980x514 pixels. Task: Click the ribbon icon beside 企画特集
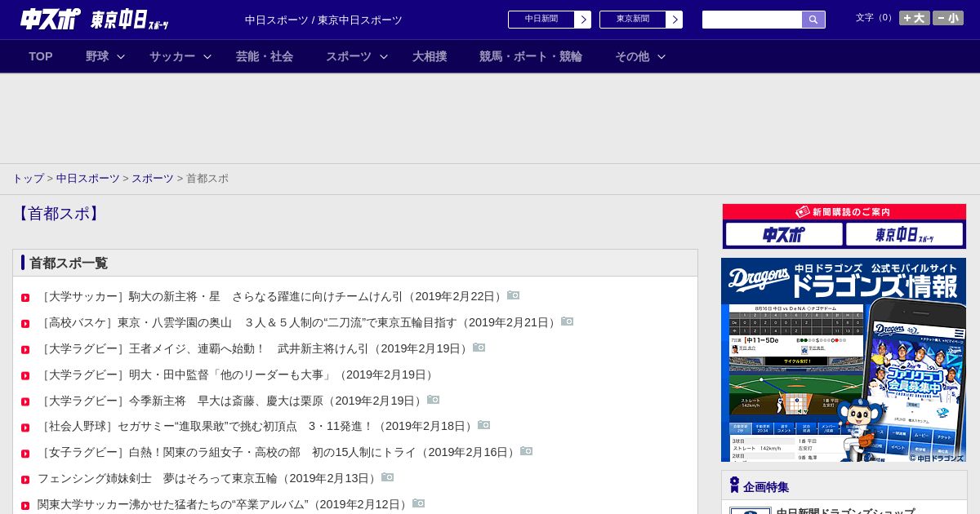click(734, 485)
